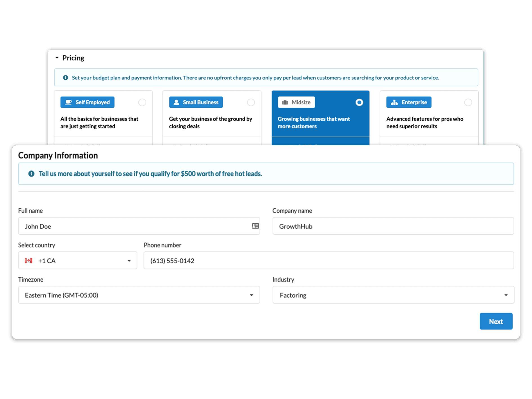The image size is (532, 399).
Task: Click the Enterprise plan label button
Action: (409, 102)
